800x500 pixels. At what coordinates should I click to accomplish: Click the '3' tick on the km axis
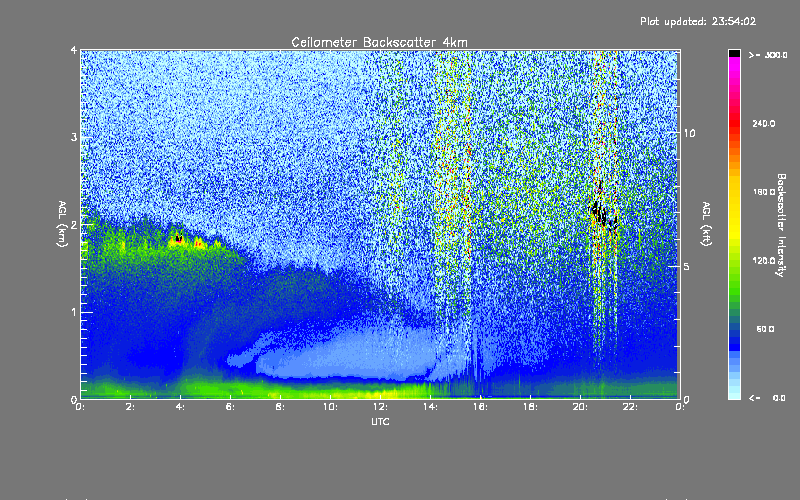point(74,137)
